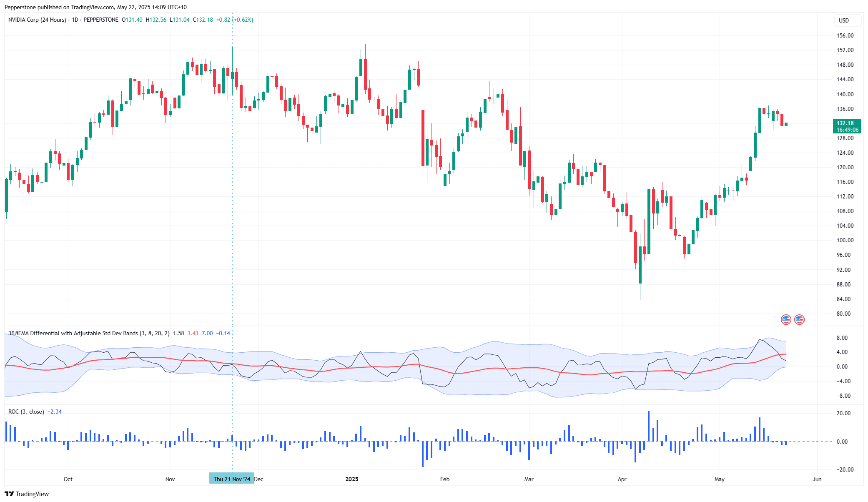Image resolution: width=868 pixels, height=502 pixels.
Task: Click the 156.00 price axis label
Action: pyautogui.click(x=845, y=35)
